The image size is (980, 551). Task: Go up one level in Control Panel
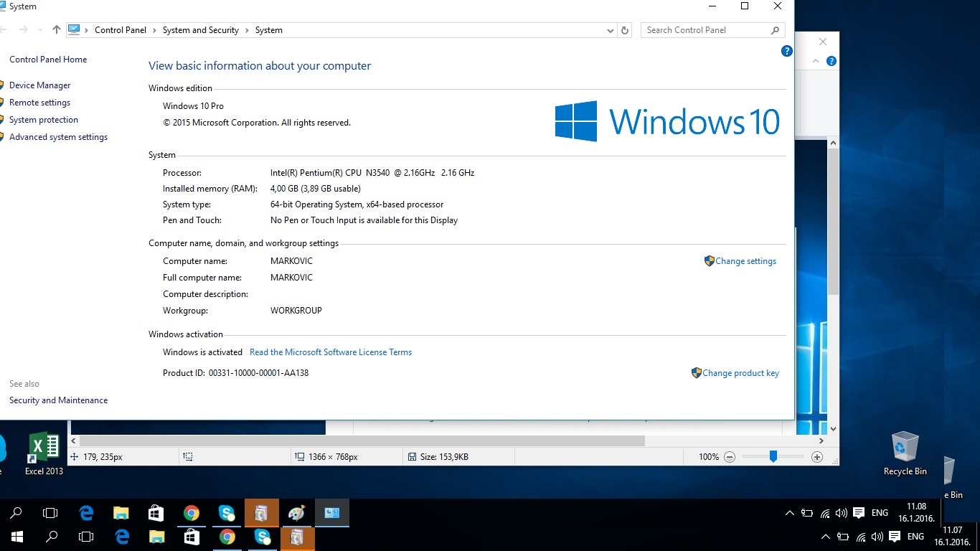click(57, 30)
